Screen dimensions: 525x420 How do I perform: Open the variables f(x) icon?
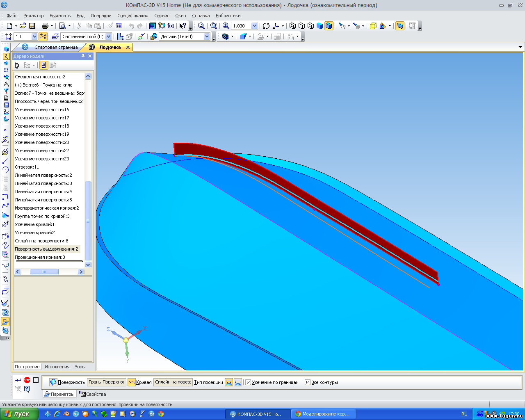(171, 26)
